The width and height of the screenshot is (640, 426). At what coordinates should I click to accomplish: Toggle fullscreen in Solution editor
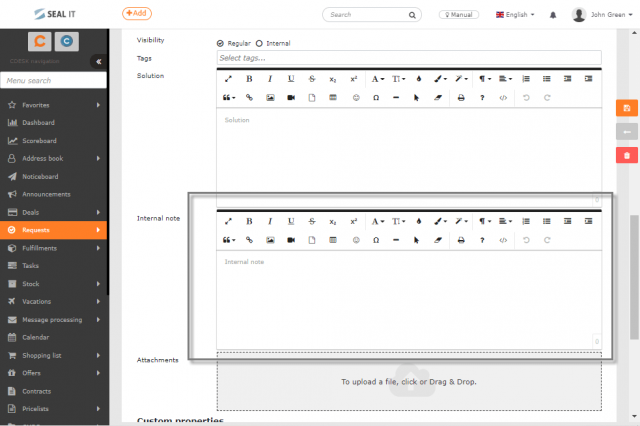coord(228,79)
